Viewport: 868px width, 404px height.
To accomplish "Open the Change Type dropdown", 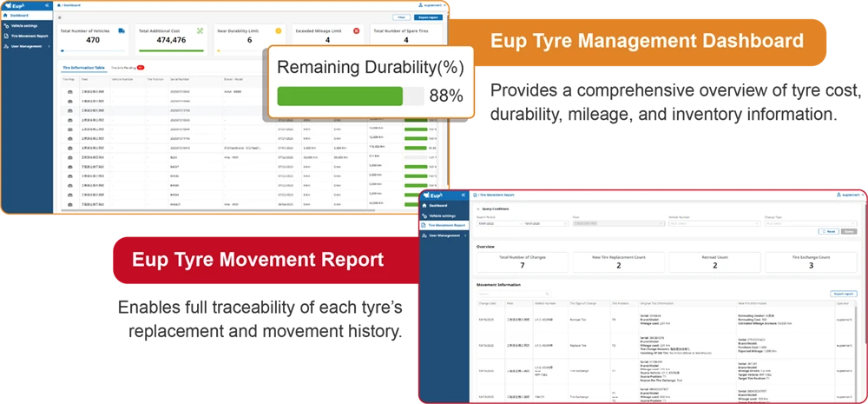I will coord(811,224).
